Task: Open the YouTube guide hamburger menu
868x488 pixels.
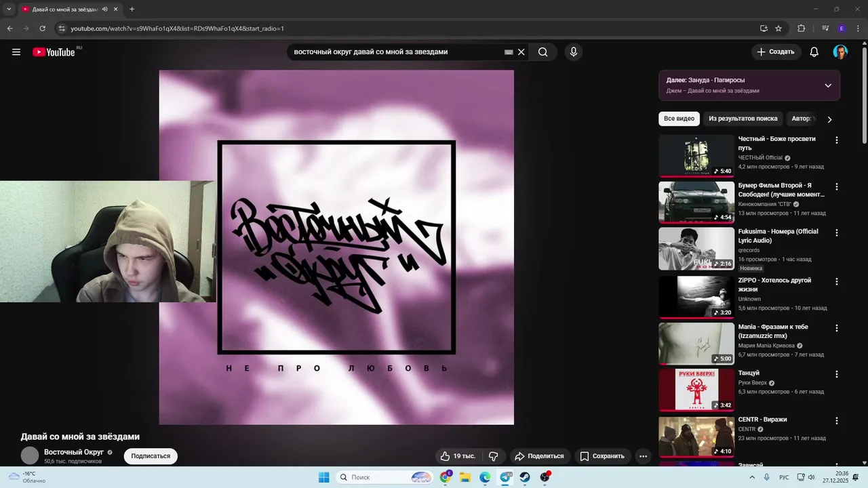Action: point(16,52)
